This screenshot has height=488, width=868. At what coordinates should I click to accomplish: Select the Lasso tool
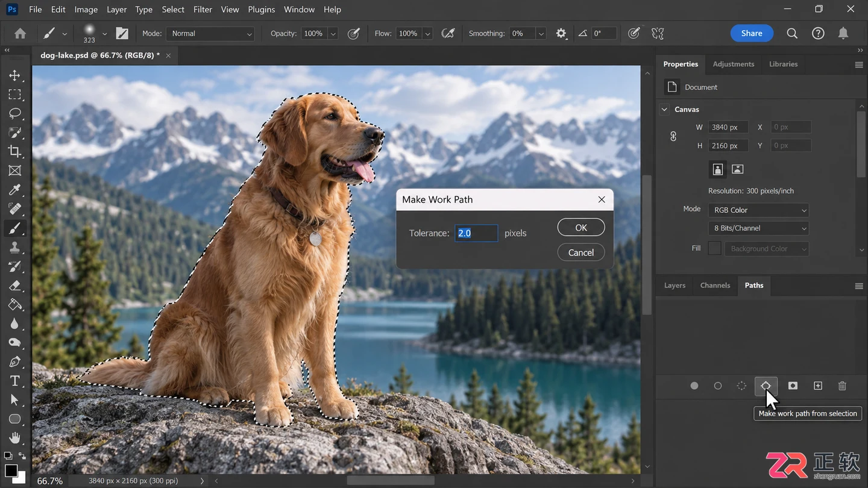pos(14,113)
